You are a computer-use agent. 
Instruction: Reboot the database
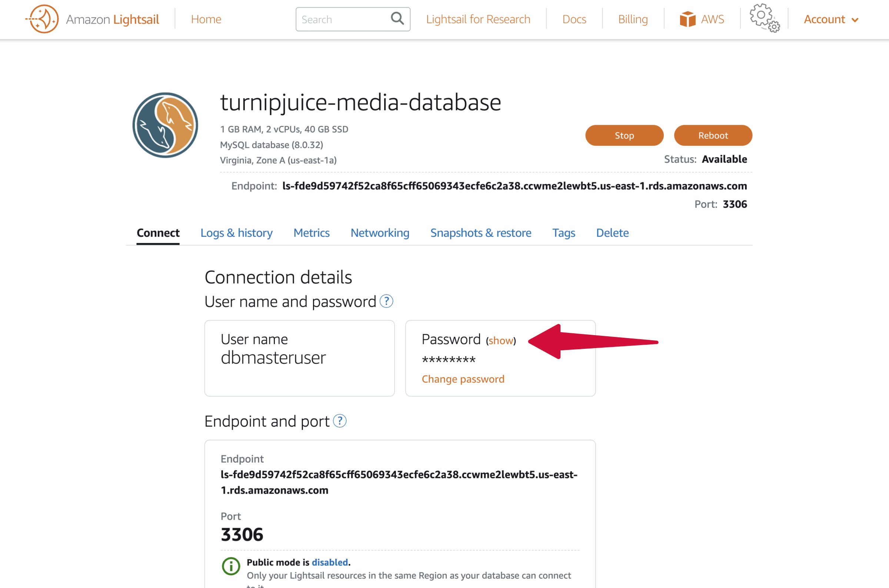pos(713,136)
